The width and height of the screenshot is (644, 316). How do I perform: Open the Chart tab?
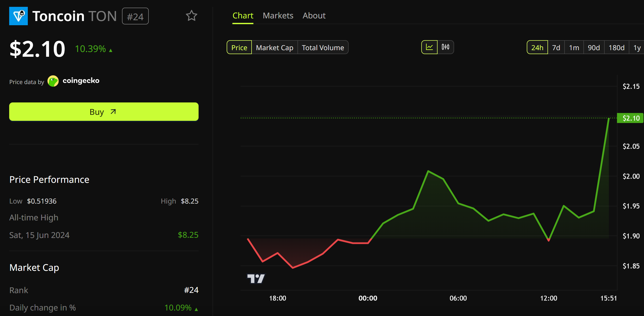click(x=243, y=16)
